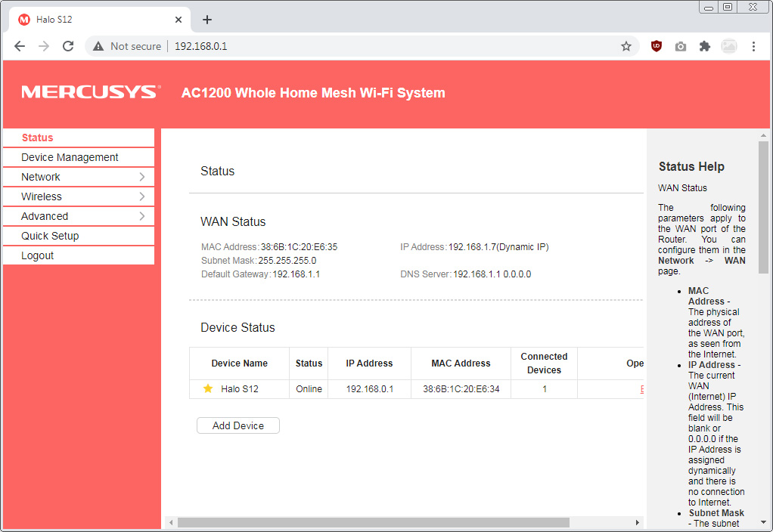Open Quick Setup menu item
The width and height of the screenshot is (773, 532).
[x=79, y=236]
